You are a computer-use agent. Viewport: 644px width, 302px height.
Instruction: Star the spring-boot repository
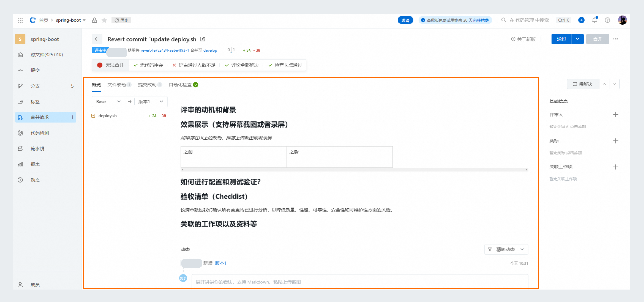click(x=104, y=20)
